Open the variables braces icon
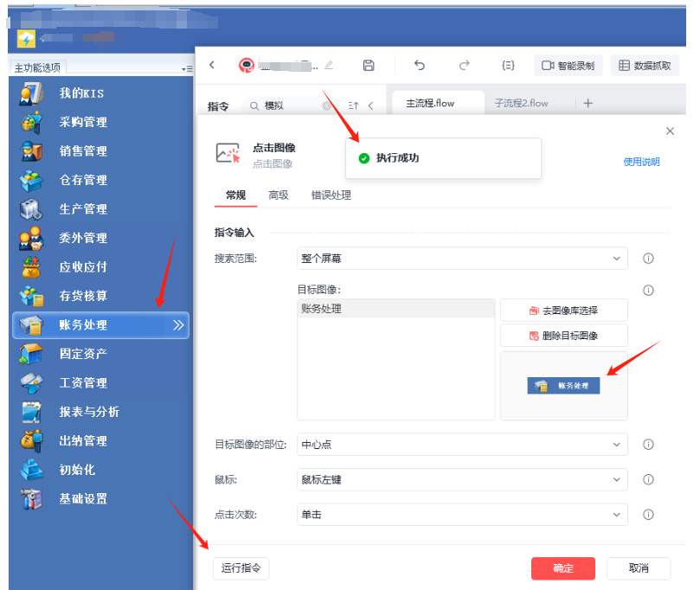Screen dimensions: 700x590 click(508, 66)
